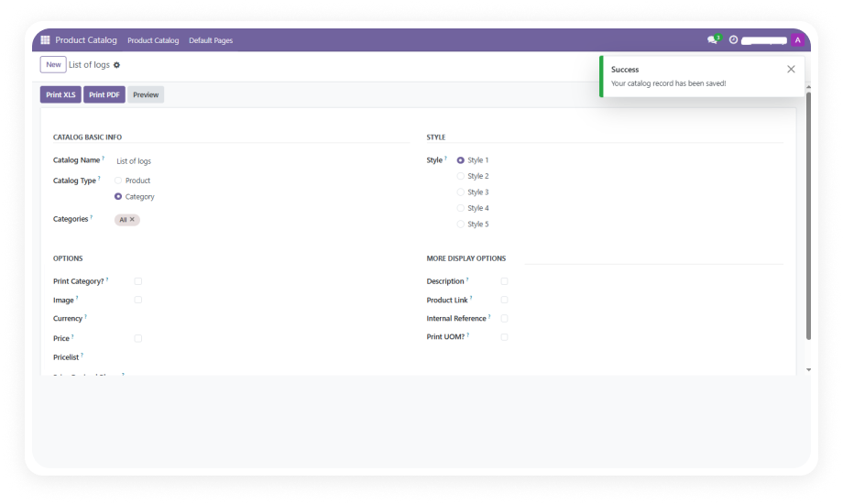This screenshot has height=504, width=843.
Task: Click the gear icon beside List of logs
Action: click(116, 65)
